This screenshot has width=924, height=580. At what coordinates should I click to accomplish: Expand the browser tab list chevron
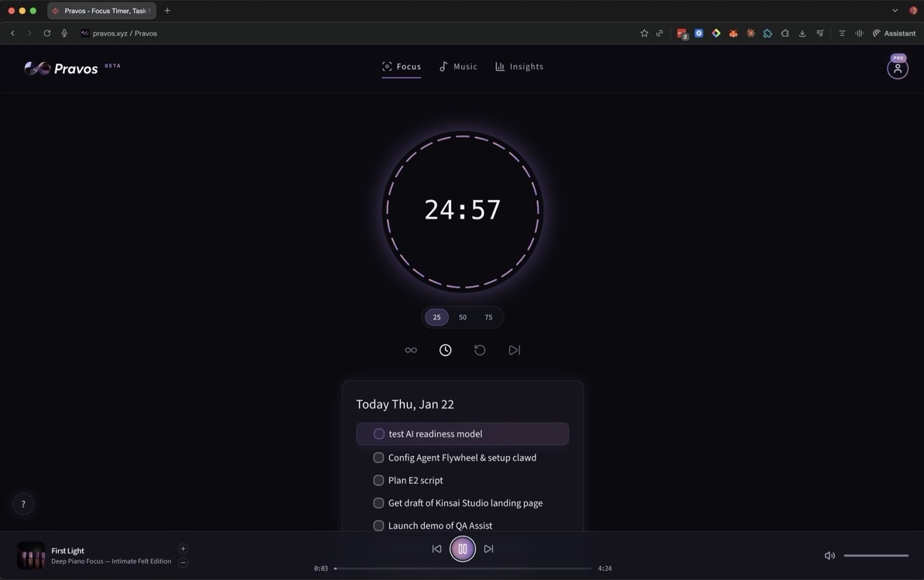click(895, 11)
